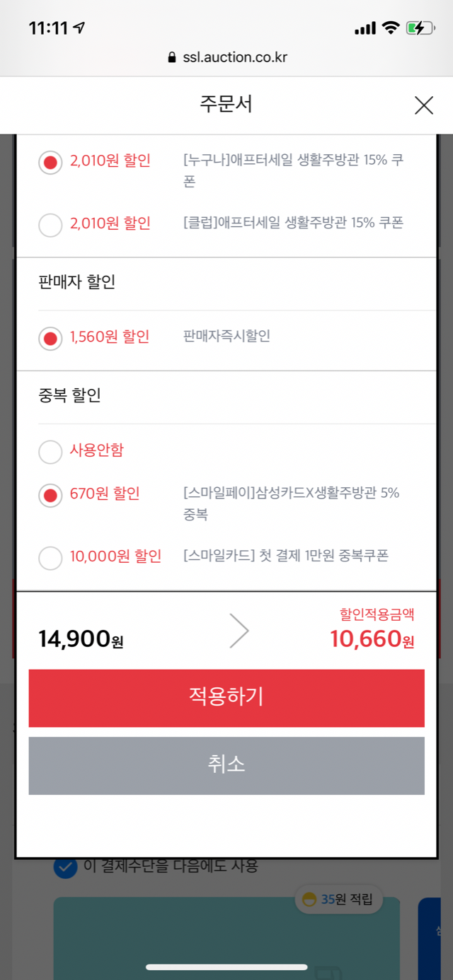Tap the arrow chevron between 14,900원 and 10,660원
The width and height of the screenshot is (453, 980).
(239, 631)
